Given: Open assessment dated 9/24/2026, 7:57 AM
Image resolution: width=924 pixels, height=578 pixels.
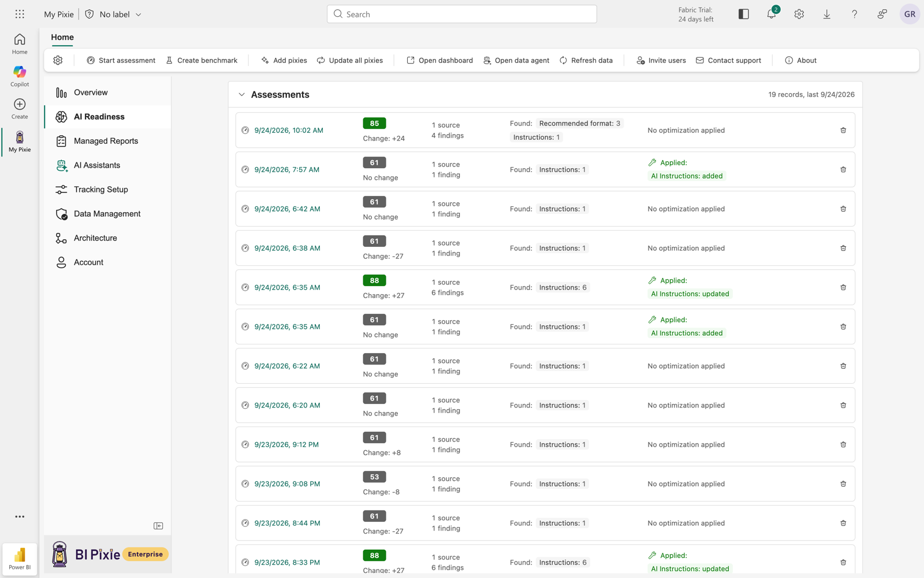Looking at the screenshot, I should [286, 169].
